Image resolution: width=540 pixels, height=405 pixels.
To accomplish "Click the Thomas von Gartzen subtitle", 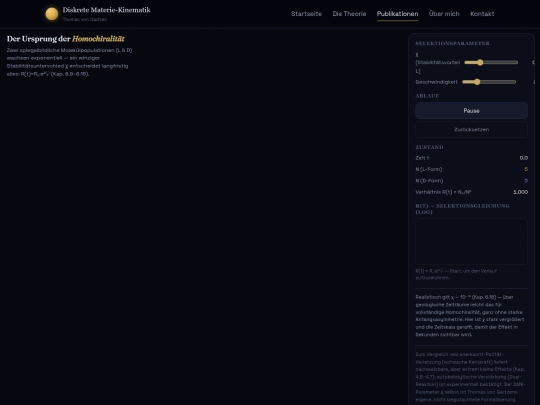I will 85,20.
